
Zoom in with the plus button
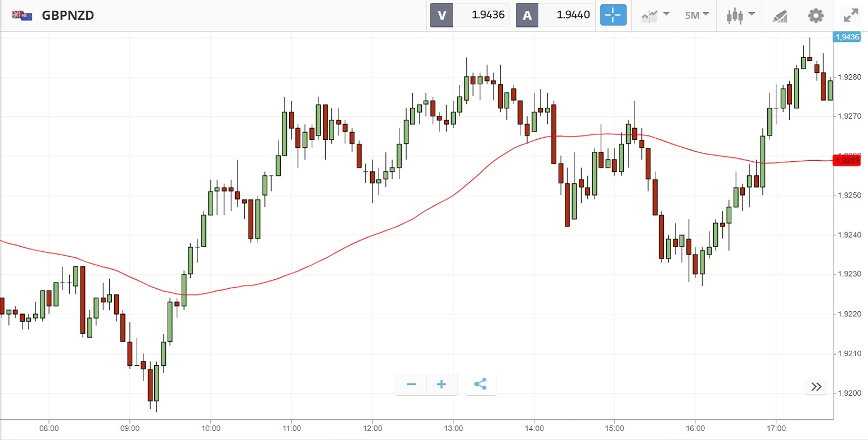click(442, 384)
